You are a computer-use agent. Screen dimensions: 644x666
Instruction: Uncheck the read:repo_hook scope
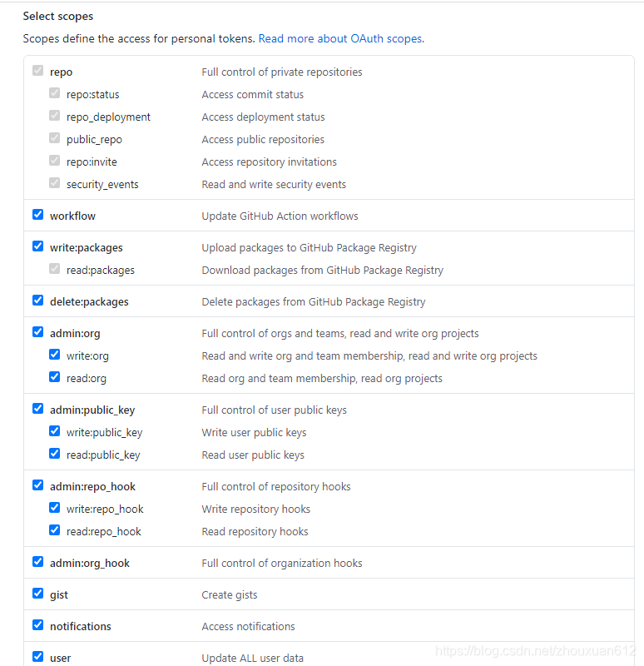[54, 529]
